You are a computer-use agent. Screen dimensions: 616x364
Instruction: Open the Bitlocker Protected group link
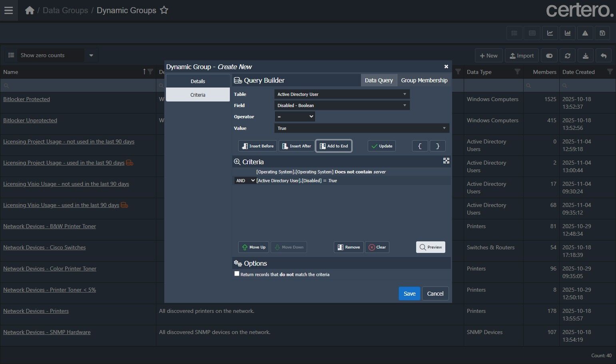(26, 99)
